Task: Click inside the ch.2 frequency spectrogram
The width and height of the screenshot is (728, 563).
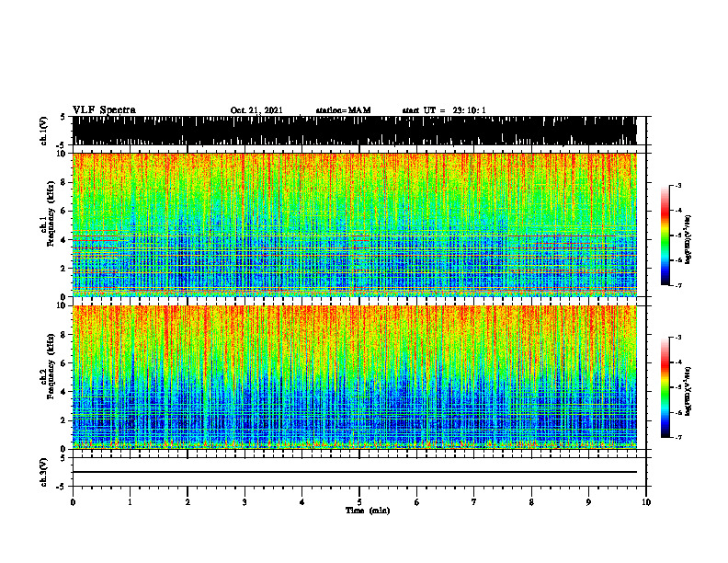Action: 354,377
